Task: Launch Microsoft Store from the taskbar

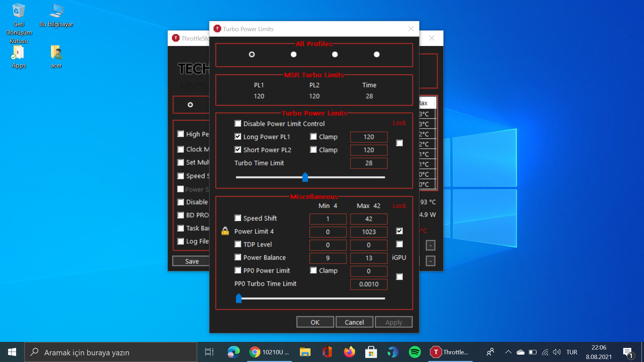Action: (x=371, y=352)
